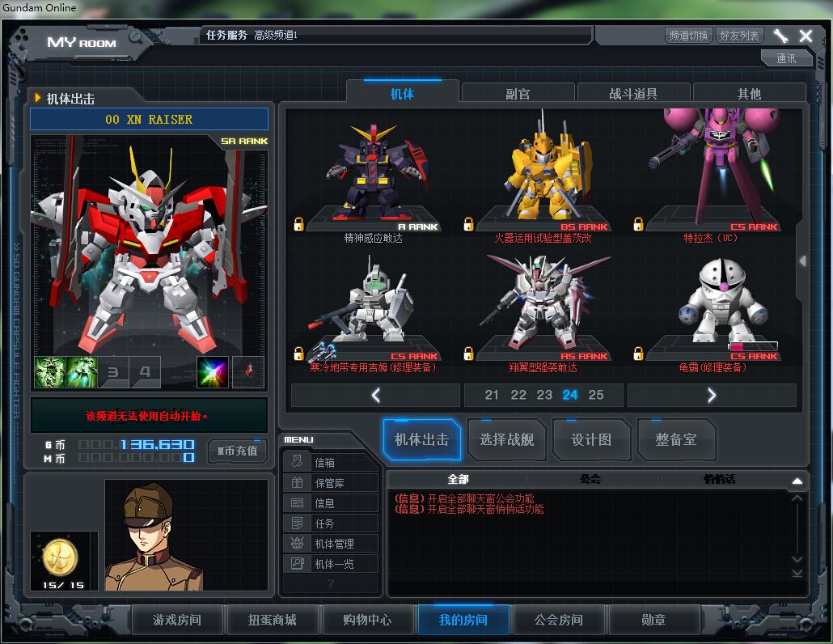Toggle lock on 火器运用试验型盖茨改 unit
The image size is (833, 644).
pyautogui.click(x=468, y=224)
